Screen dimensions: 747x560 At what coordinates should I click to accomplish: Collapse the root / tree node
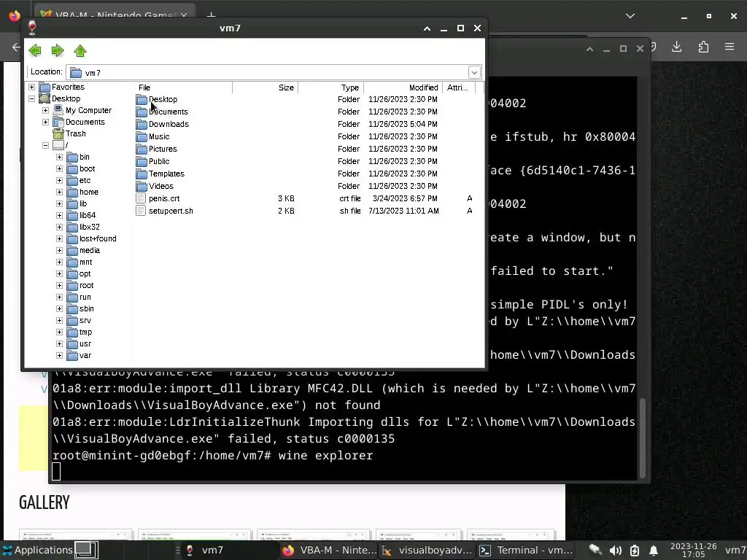tap(45, 145)
